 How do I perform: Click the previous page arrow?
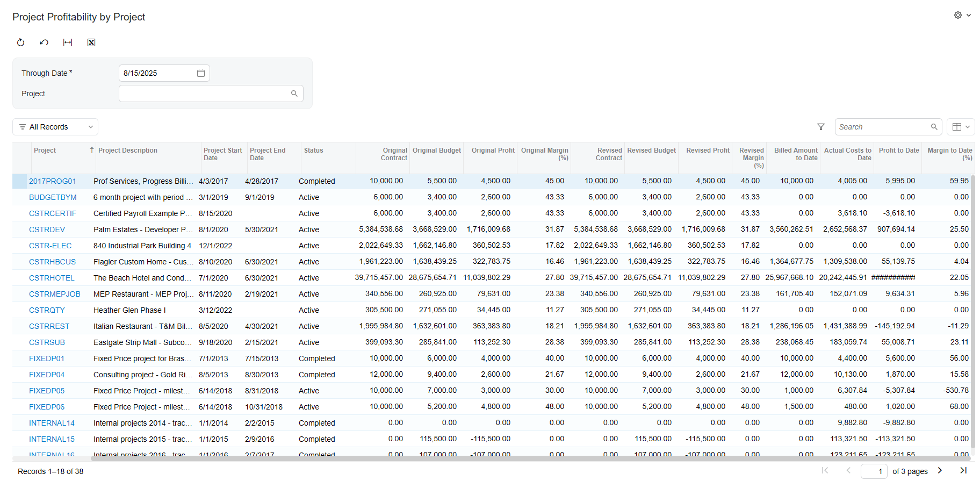pos(848,471)
